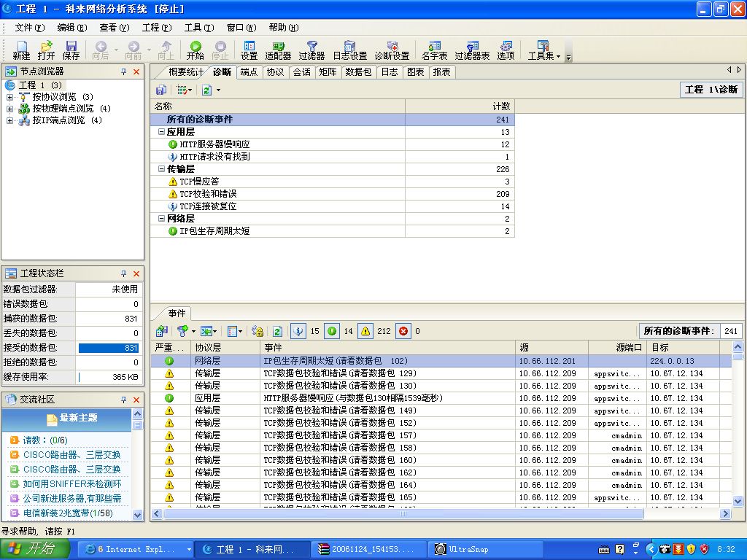This screenshot has width=747, height=560.
Task: Click the 过滤器 filter funnel icon
Action: [x=311, y=47]
